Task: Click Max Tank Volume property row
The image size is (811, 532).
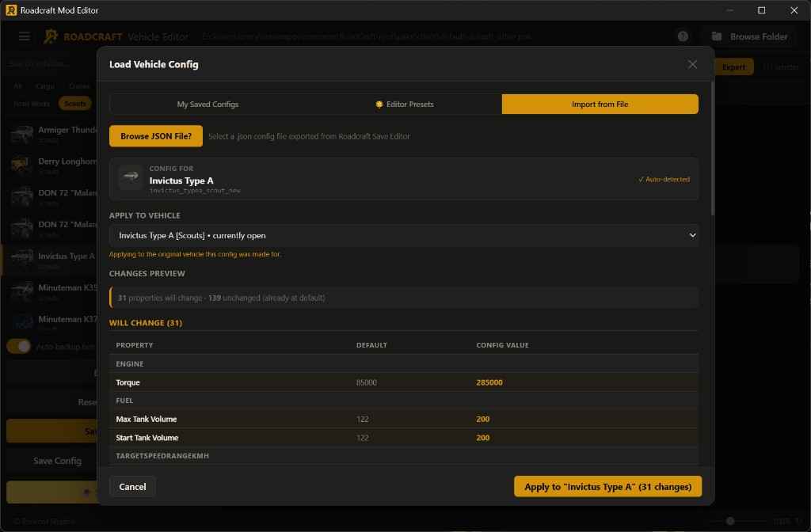Action: pos(403,420)
